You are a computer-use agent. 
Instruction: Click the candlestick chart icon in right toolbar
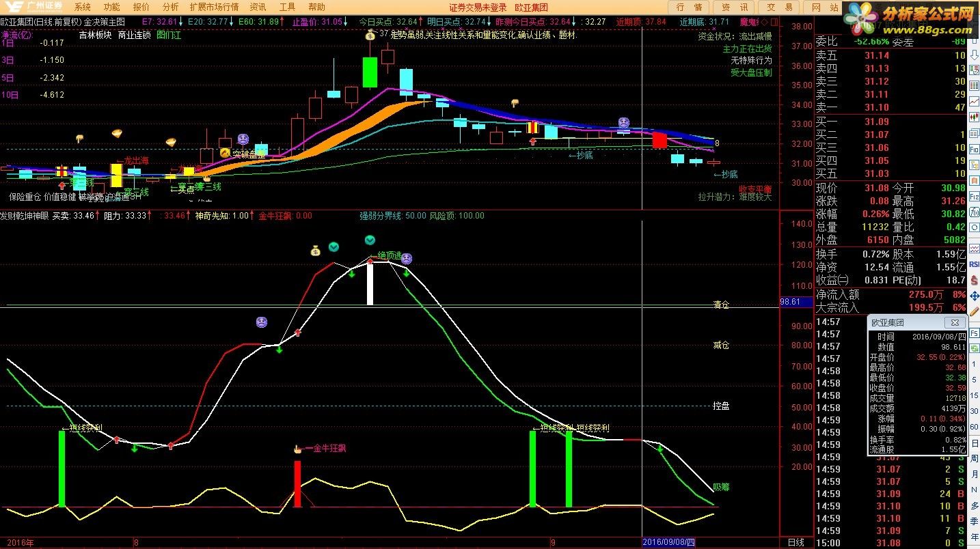click(975, 117)
